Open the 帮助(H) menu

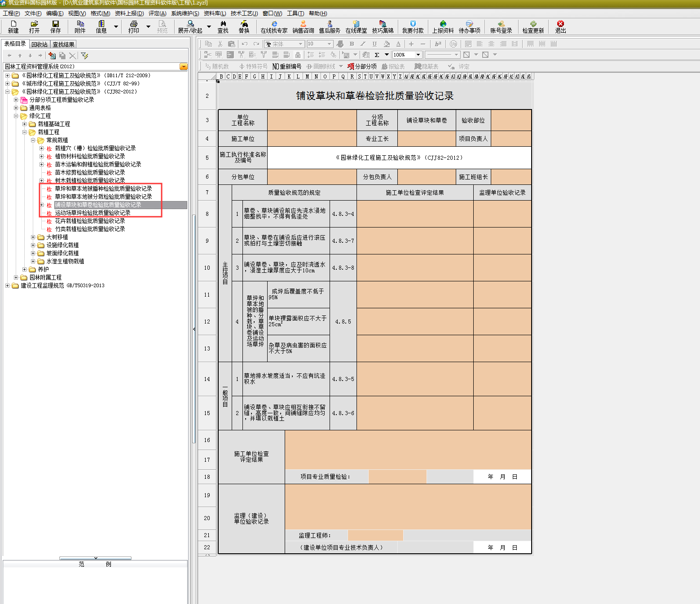[318, 13]
